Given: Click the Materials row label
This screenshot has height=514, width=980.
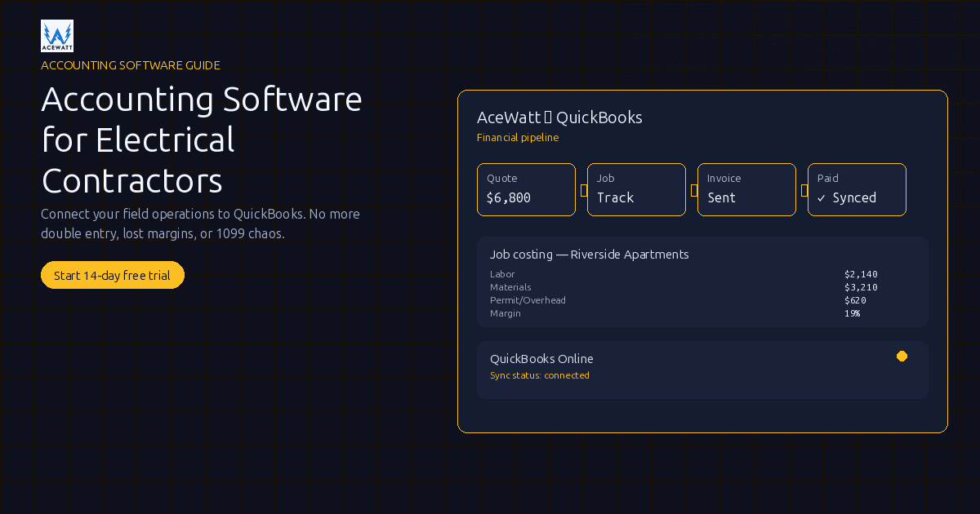Looking at the screenshot, I should point(510,287).
